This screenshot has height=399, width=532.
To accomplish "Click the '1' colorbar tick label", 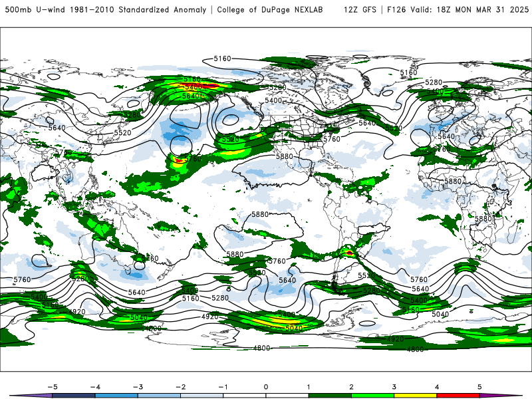I will (309, 387).
